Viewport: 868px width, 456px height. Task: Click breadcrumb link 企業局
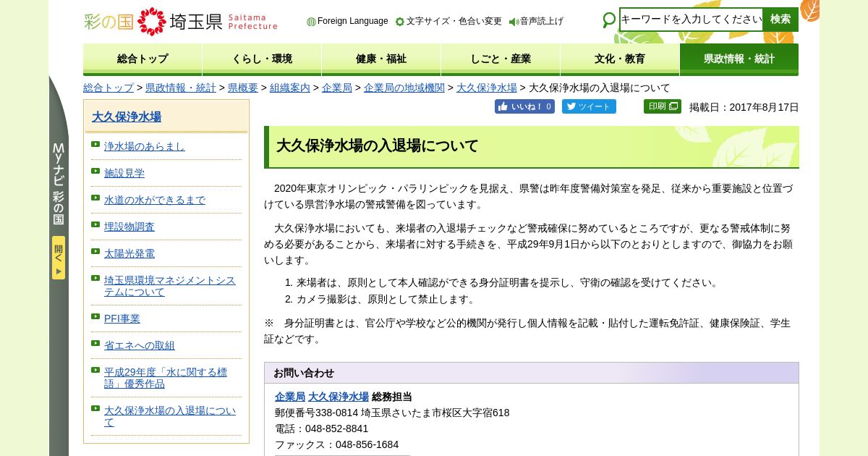[x=337, y=88]
